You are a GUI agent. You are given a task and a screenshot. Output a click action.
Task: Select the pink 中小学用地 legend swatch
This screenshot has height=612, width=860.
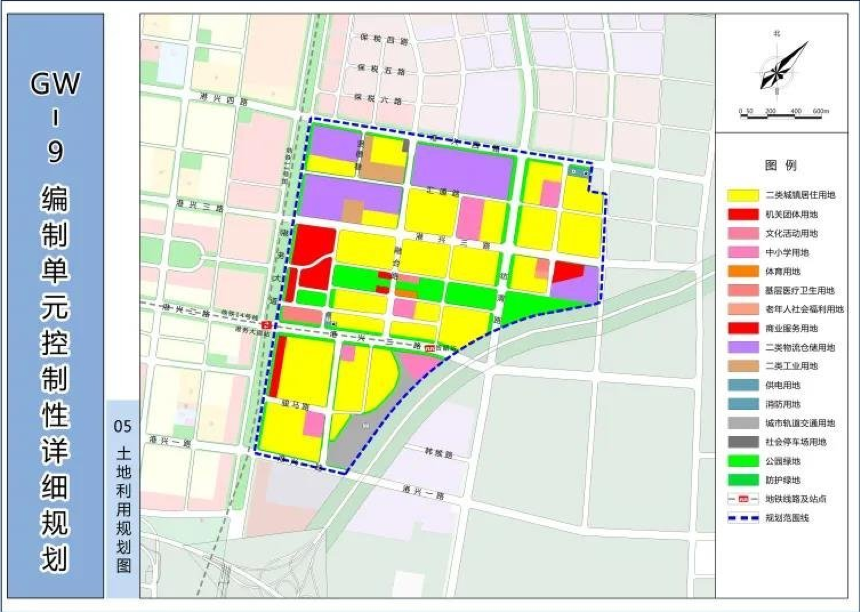point(743,252)
